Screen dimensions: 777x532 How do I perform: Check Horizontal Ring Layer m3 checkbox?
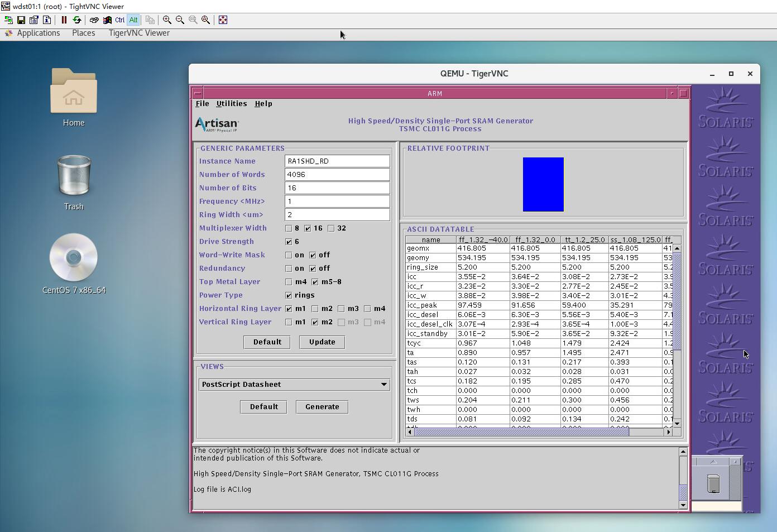click(x=341, y=309)
